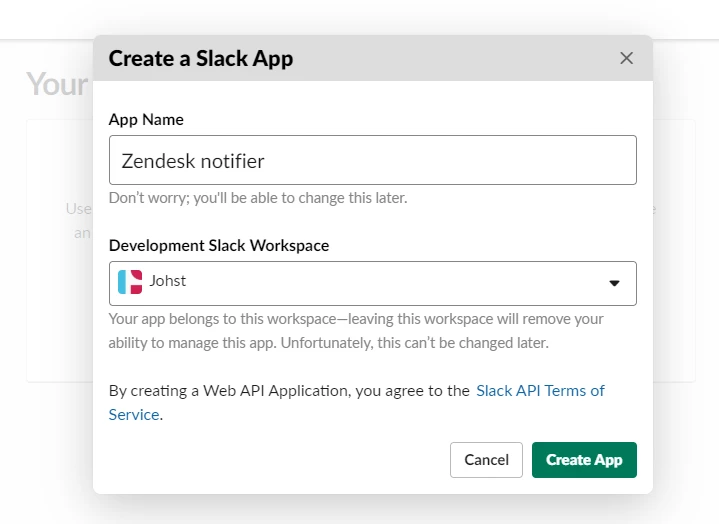The image size is (719, 524).
Task: Open the Slack API Terms of link
Action: [540, 390]
